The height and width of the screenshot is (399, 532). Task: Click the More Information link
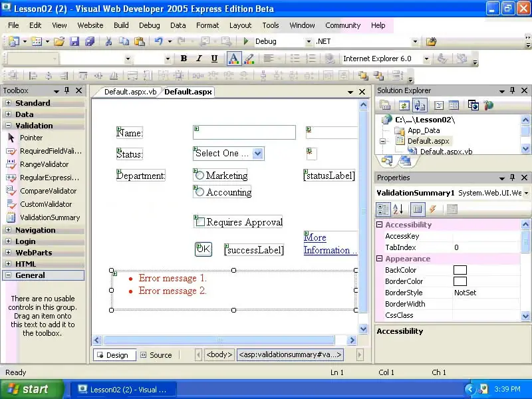click(330, 243)
